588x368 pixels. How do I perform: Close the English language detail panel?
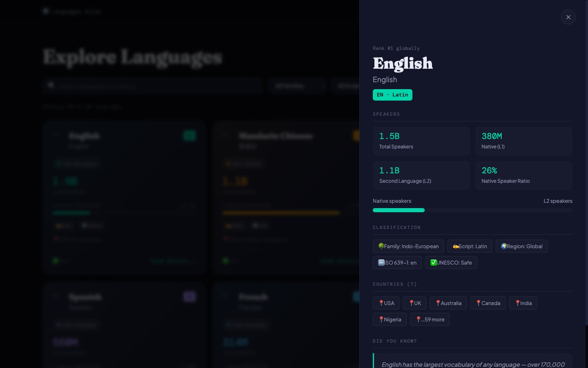[x=568, y=17]
